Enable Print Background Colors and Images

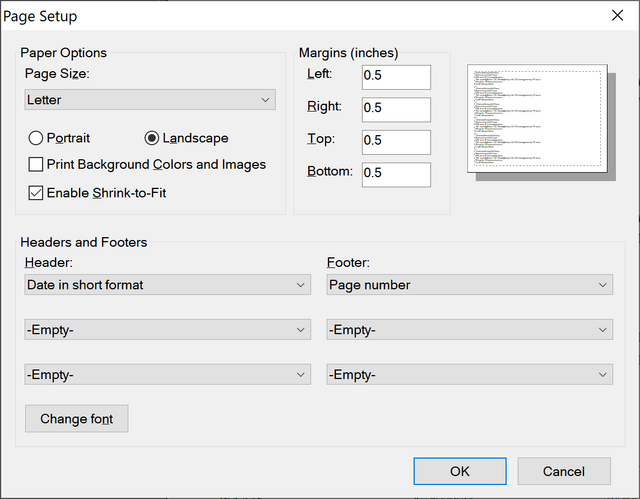36,164
